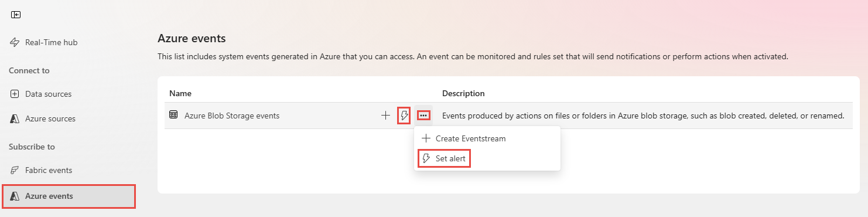Click the Azure Blob Storage events row icon

point(173,116)
